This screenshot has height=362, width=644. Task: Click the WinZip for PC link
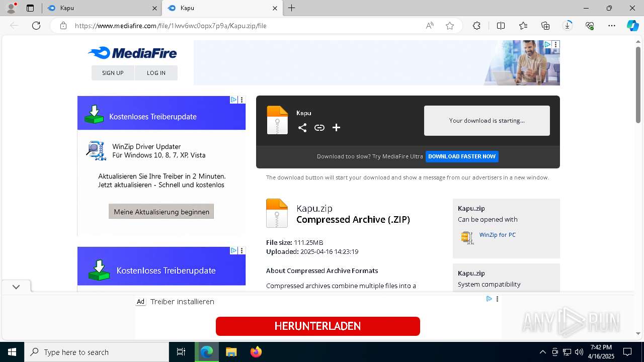coord(498,235)
